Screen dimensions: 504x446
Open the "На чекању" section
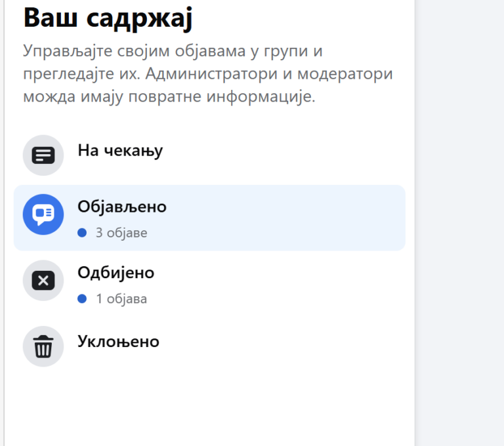pos(120,151)
